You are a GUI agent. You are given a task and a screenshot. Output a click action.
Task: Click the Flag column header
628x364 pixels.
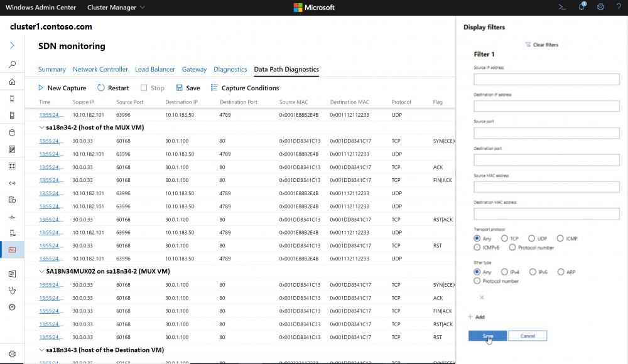coord(438,102)
